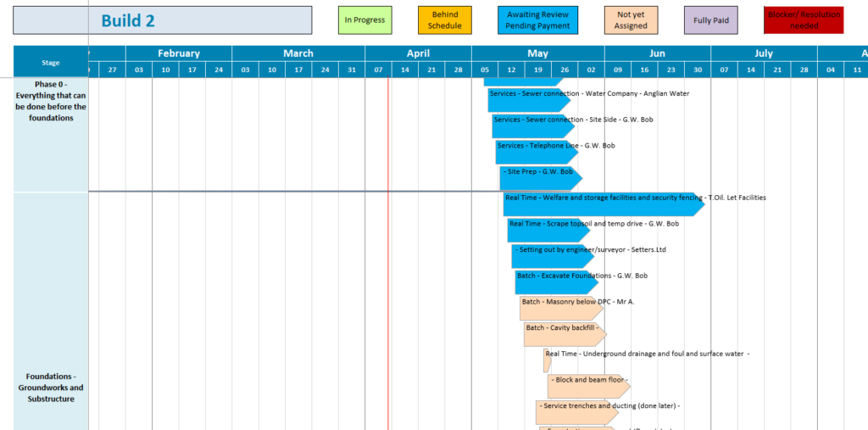Select the "Behind Schedule" orange legend box

446,20
